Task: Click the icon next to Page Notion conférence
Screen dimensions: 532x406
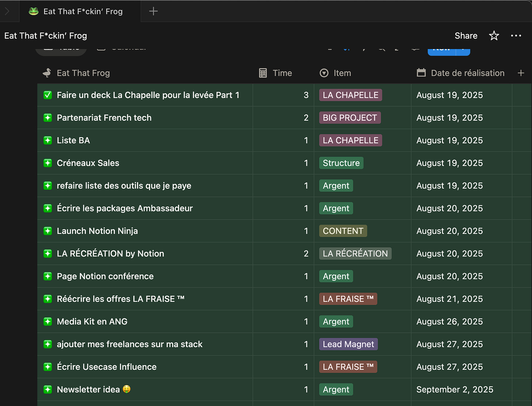Action: pyautogui.click(x=47, y=277)
